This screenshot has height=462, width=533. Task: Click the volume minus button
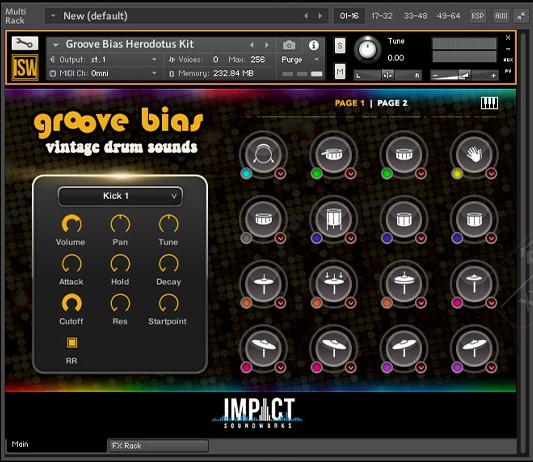click(x=435, y=75)
